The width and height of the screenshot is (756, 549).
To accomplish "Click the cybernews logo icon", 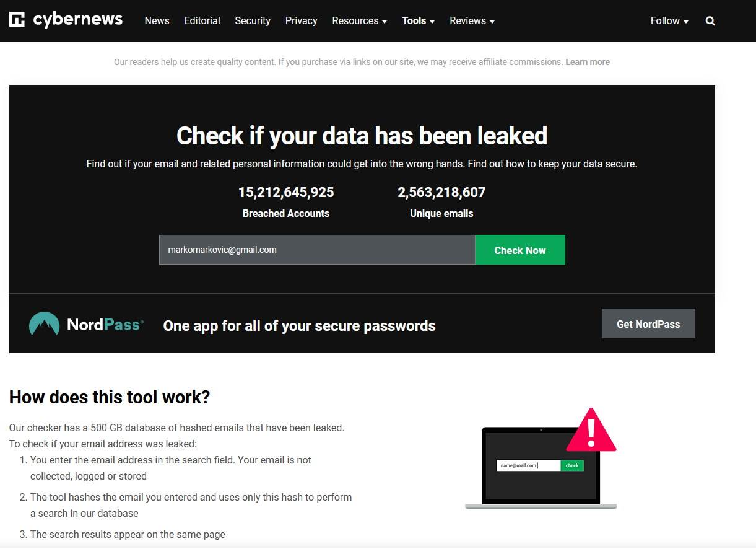I will (17, 19).
